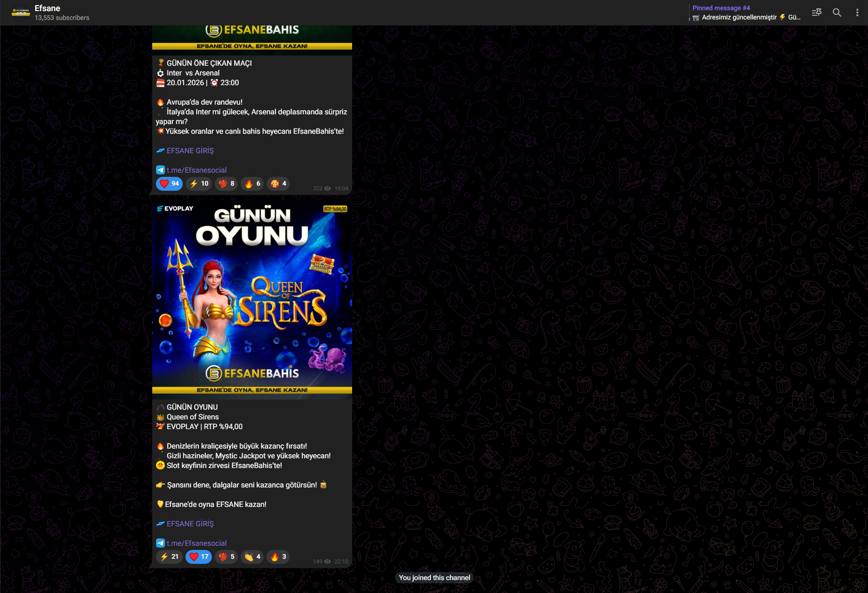868x593 pixels.
Task: Toggle fire reaction with count 6
Action: click(252, 184)
